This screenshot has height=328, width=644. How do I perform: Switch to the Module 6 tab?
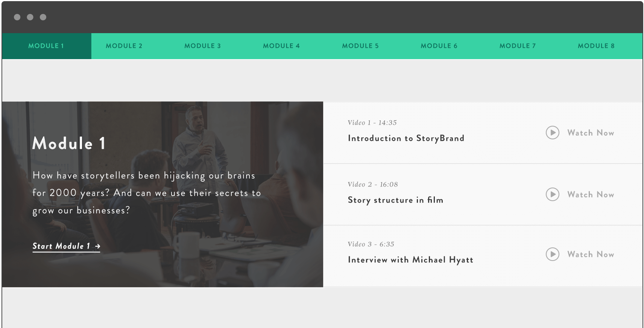click(439, 46)
